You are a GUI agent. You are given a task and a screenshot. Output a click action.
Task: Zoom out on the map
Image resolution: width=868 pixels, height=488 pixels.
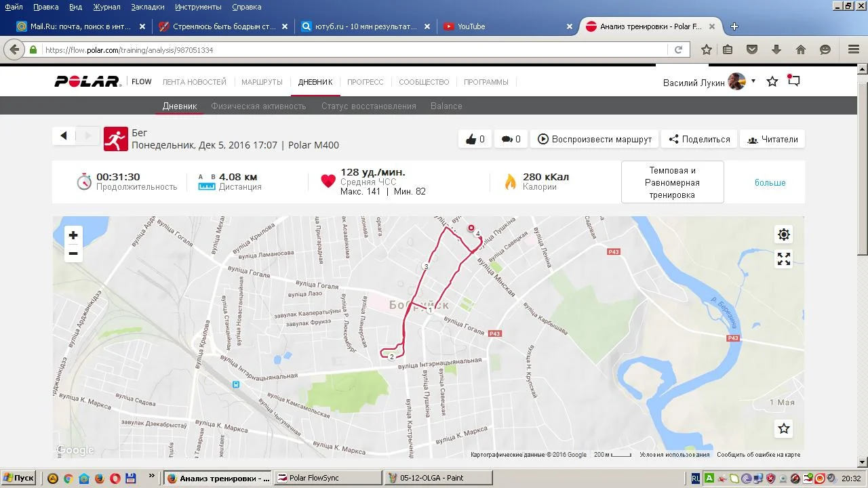[x=73, y=253]
